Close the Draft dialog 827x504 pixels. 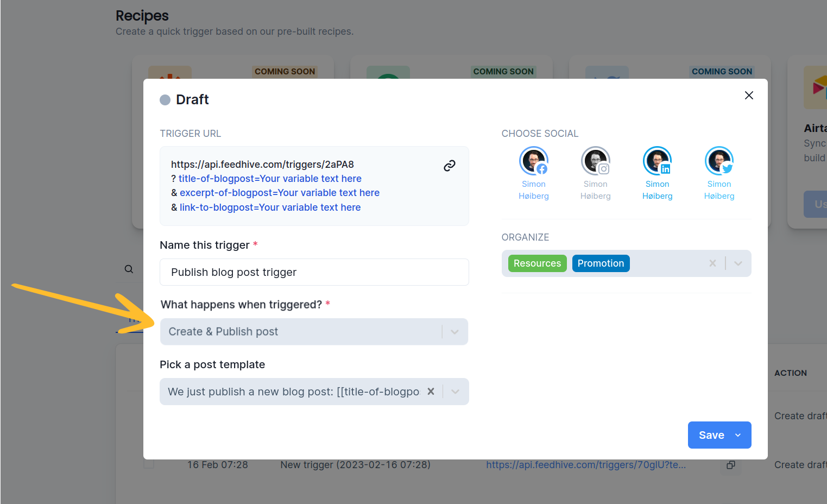tap(749, 96)
